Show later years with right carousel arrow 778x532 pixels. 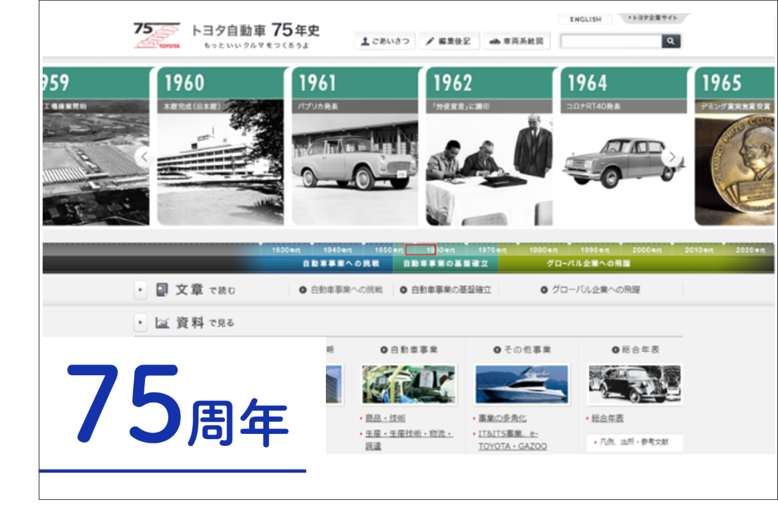click(x=671, y=157)
